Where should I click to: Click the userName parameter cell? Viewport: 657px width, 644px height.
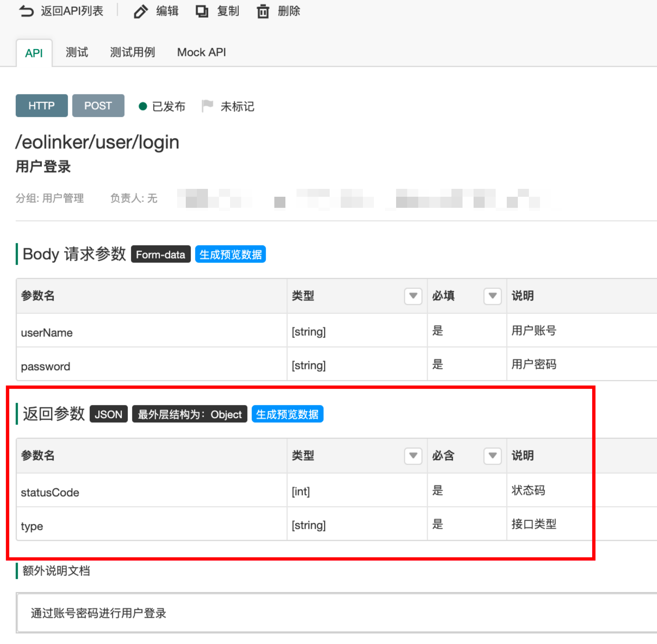151,331
